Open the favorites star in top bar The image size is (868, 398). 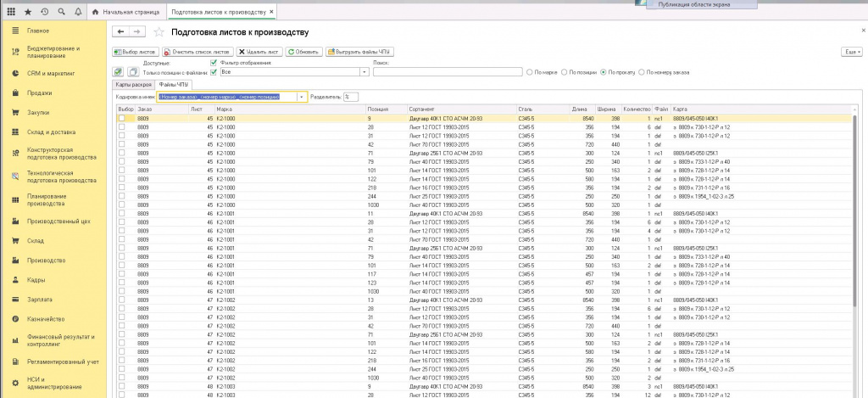click(28, 12)
